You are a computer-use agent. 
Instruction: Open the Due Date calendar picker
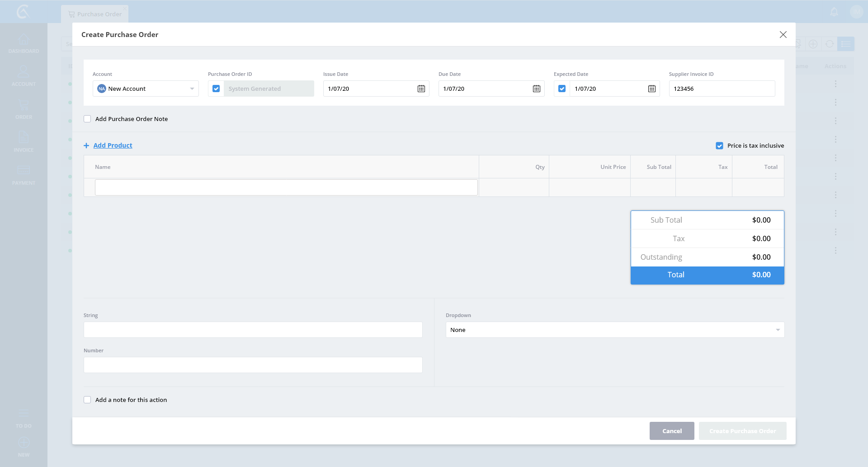(536, 89)
